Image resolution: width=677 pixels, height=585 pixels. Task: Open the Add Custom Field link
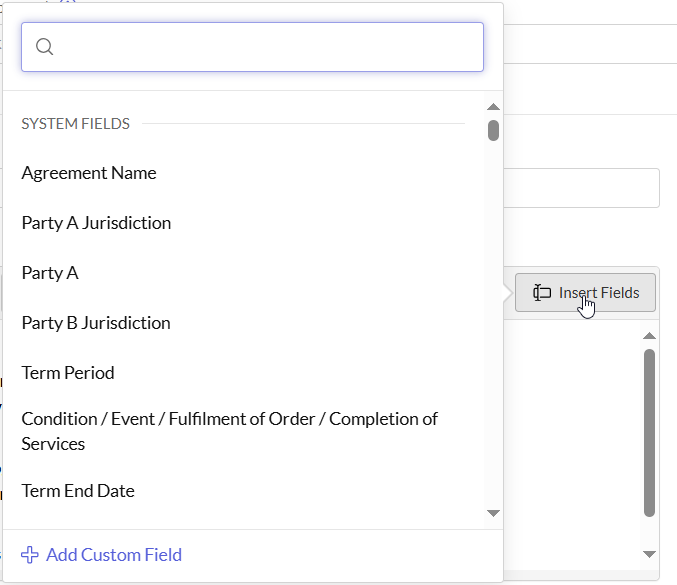point(114,555)
